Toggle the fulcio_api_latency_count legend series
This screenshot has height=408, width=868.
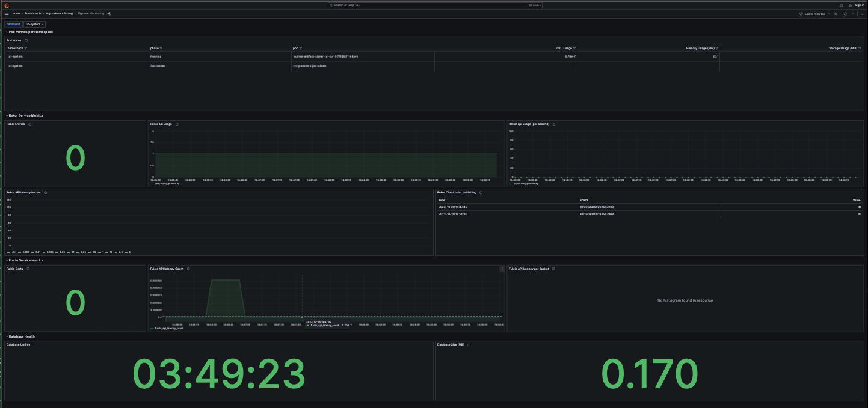pyautogui.click(x=168, y=329)
